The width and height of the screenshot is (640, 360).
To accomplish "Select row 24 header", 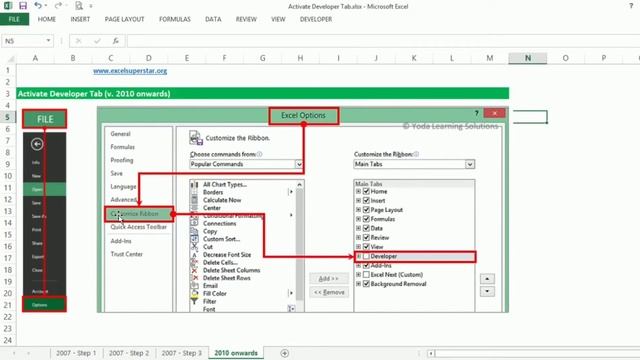I will coord(8,340).
